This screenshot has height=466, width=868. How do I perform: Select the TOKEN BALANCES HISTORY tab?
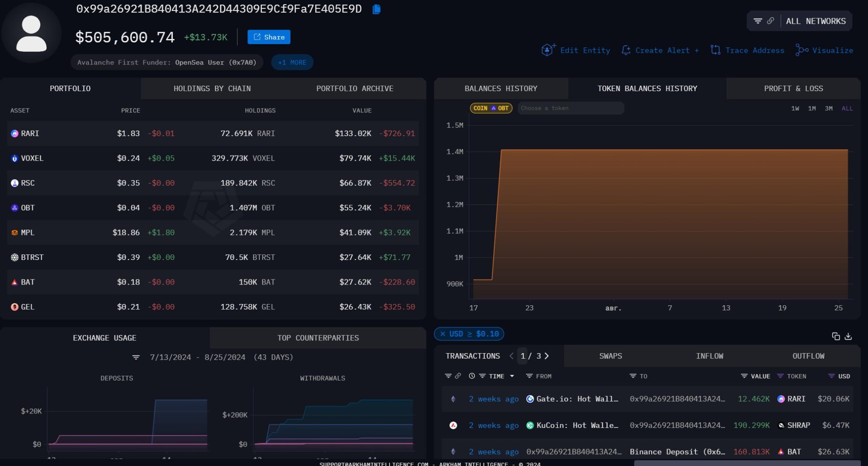(647, 89)
